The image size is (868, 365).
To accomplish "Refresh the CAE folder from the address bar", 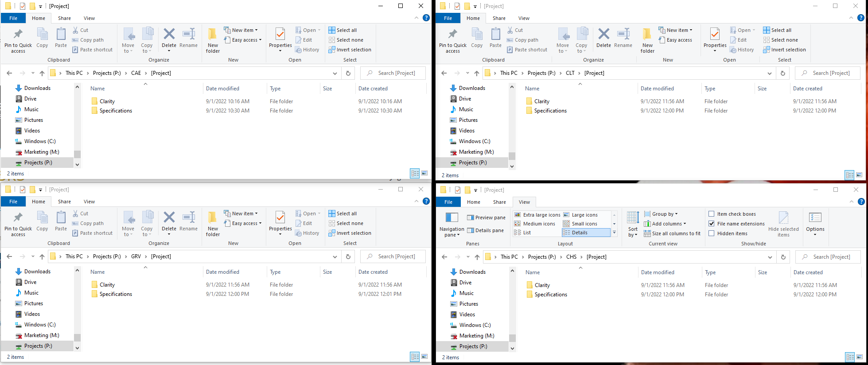I will coord(348,73).
